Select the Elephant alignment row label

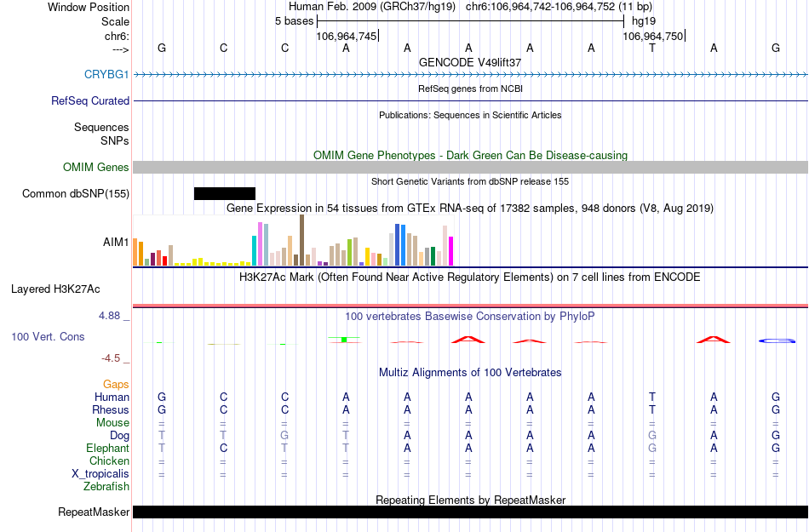coord(107,449)
